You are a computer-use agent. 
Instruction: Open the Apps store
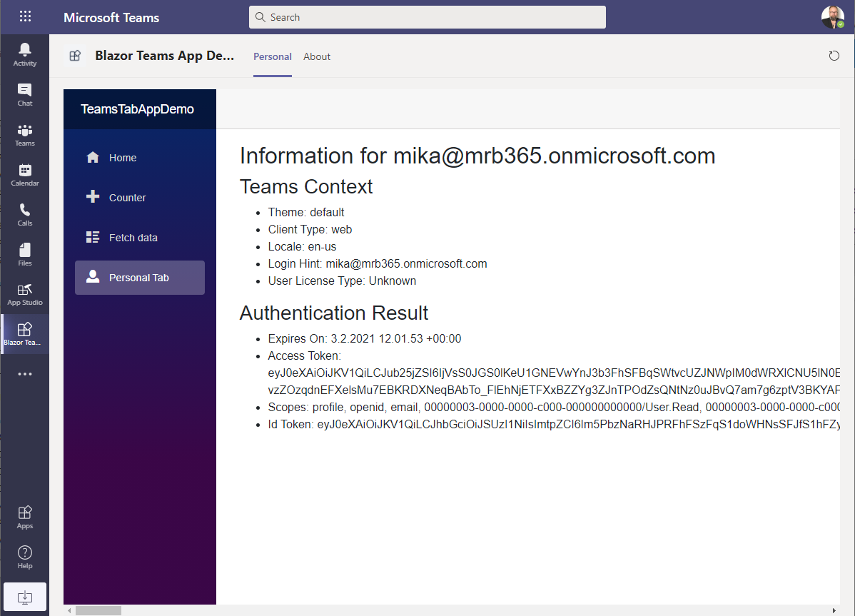24,517
